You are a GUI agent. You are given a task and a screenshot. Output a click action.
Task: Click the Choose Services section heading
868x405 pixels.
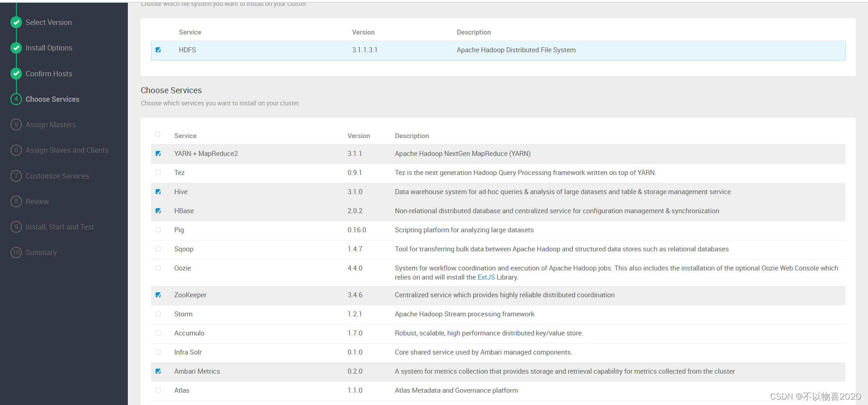(171, 90)
